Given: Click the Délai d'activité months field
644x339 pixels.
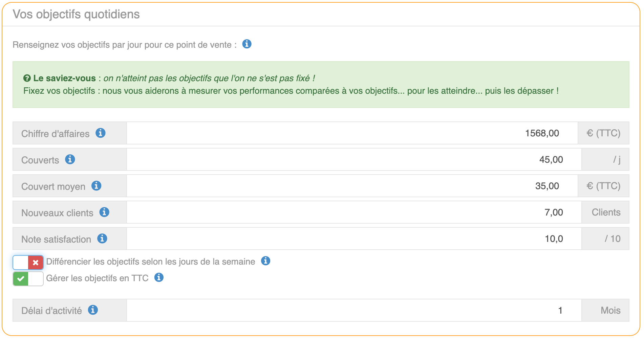Looking at the screenshot, I should coord(354,310).
